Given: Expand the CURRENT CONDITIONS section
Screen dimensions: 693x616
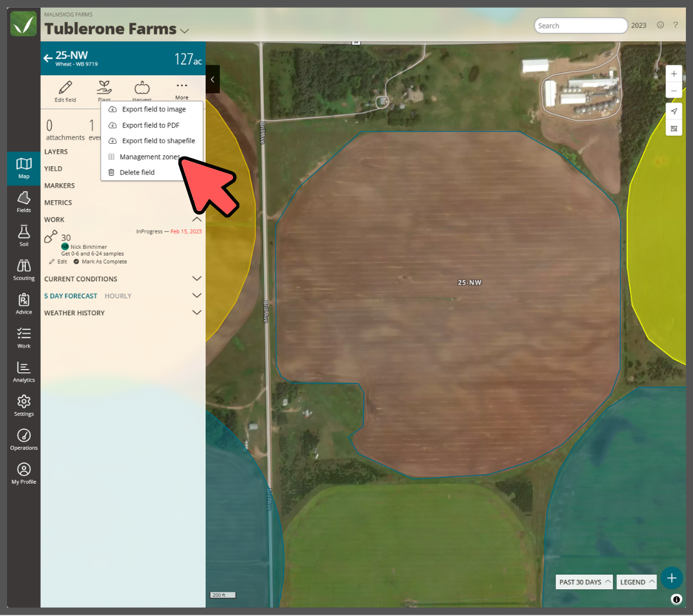Looking at the screenshot, I should pyautogui.click(x=197, y=278).
